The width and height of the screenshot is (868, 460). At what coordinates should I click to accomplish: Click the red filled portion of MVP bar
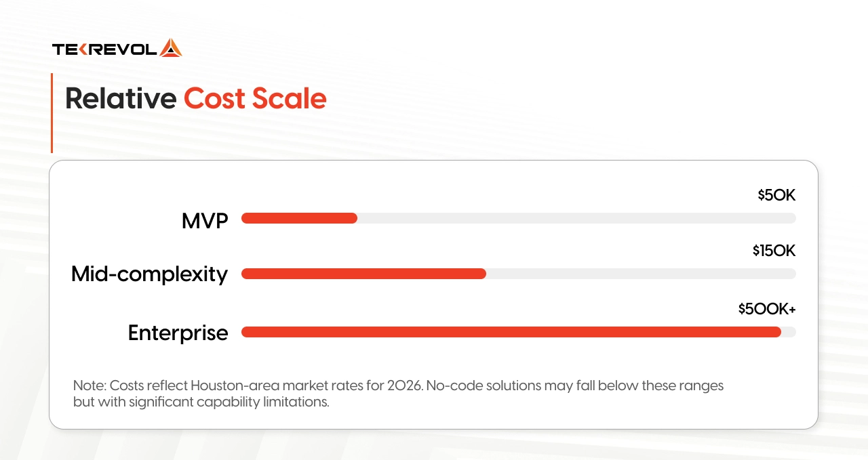(299, 218)
